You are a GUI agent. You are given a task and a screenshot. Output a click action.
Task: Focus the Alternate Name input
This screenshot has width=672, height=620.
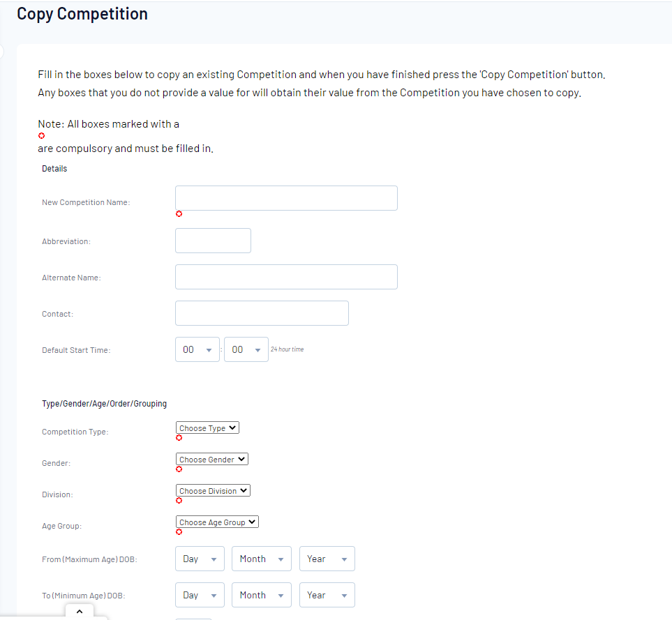[286, 277]
